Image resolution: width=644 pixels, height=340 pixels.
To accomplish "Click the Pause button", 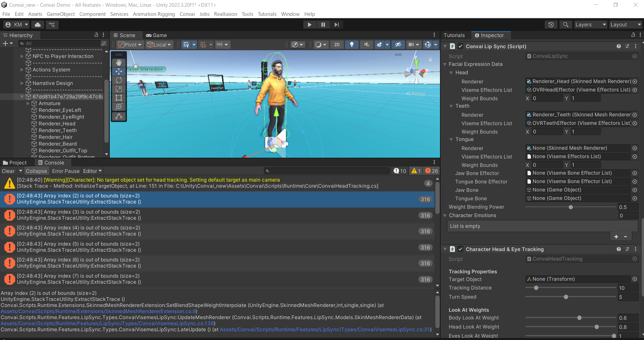I will [x=323, y=25].
